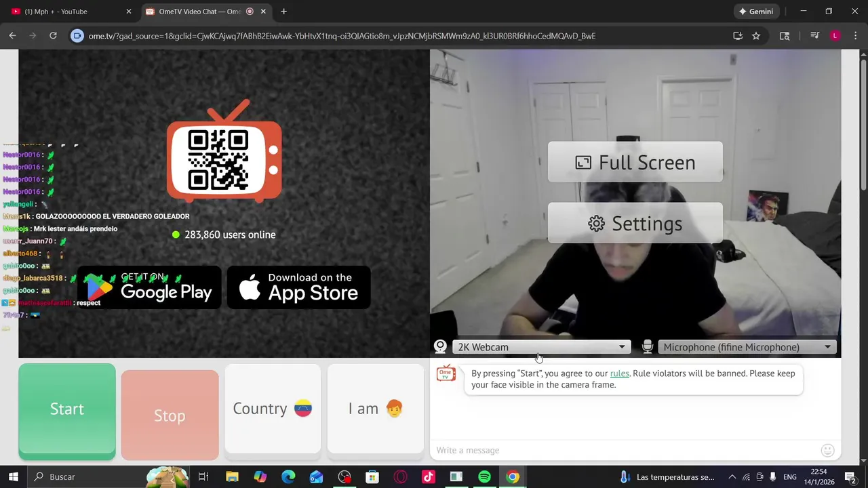
Task: Click the OmeTV QR code TV logo
Action: (x=224, y=152)
